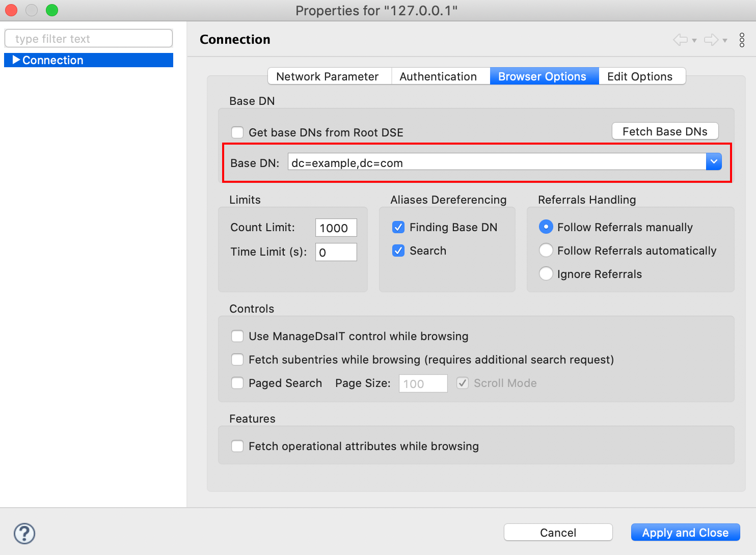Click the disabled Page Size field
Image resolution: width=756 pixels, height=555 pixels.
tap(423, 383)
